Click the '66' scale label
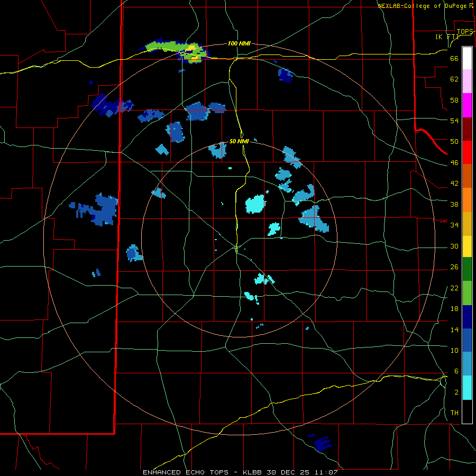 click(x=454, y=58)
